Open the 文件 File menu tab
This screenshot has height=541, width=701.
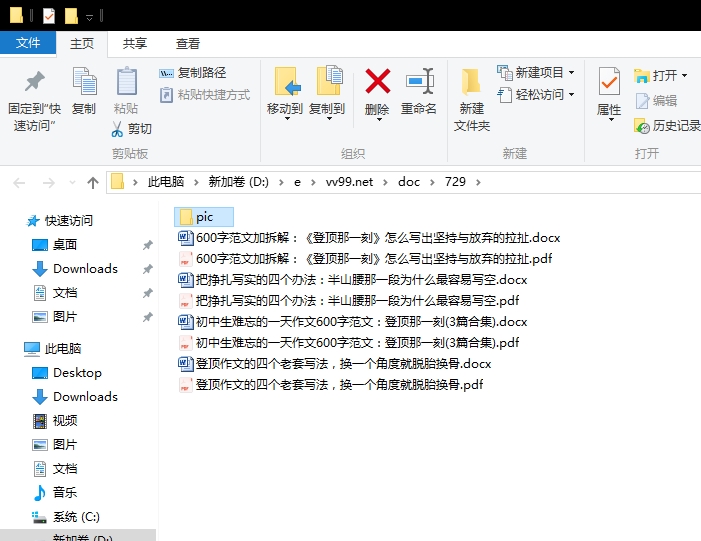click(28, 43)
